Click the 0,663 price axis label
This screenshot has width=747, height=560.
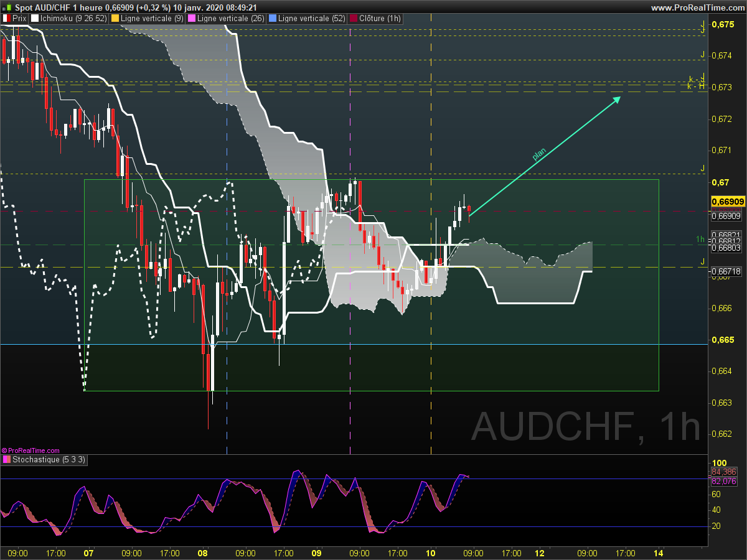722,403
